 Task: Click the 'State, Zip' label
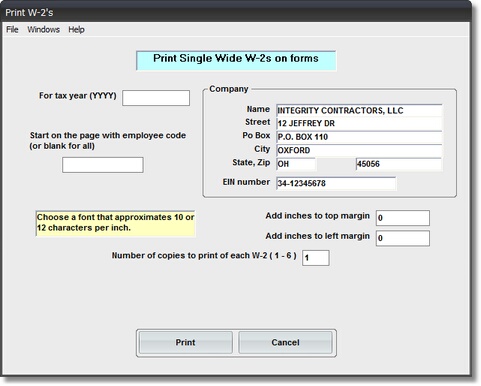click(251, 163)
